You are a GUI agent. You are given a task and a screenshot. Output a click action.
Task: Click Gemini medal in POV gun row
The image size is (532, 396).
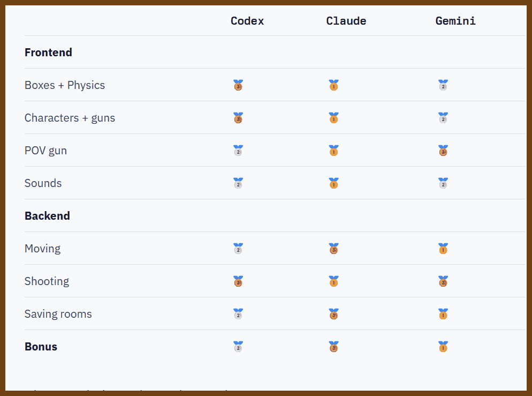tap(443, 151)
